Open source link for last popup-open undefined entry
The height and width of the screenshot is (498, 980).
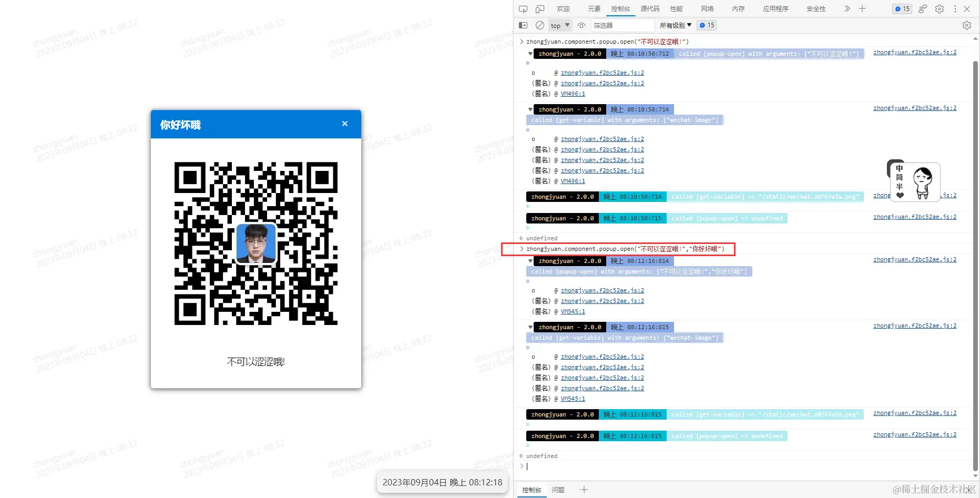[915, 434]
